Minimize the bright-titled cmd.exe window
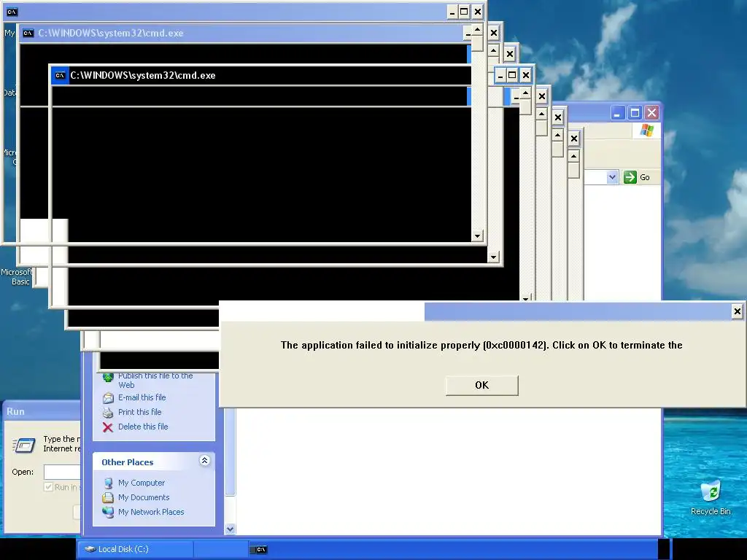Viewport: 747px width, 560px height. tap(500, 75)
